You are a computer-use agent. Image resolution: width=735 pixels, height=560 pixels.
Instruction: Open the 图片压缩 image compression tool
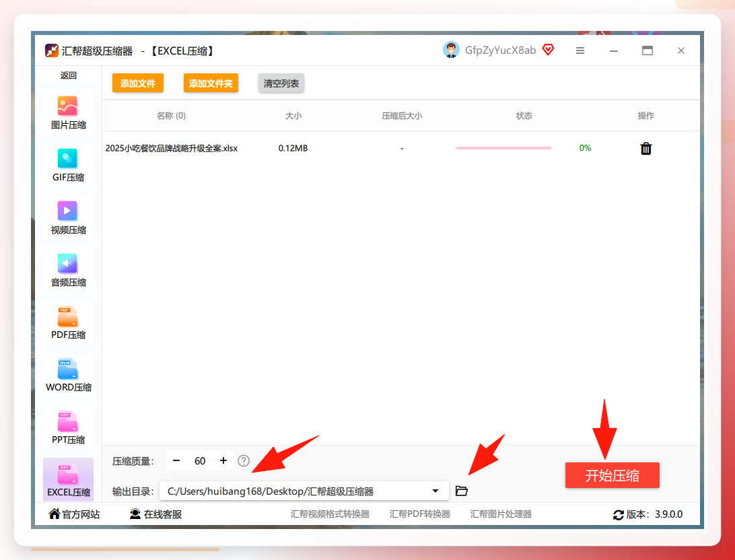point(69,113)
